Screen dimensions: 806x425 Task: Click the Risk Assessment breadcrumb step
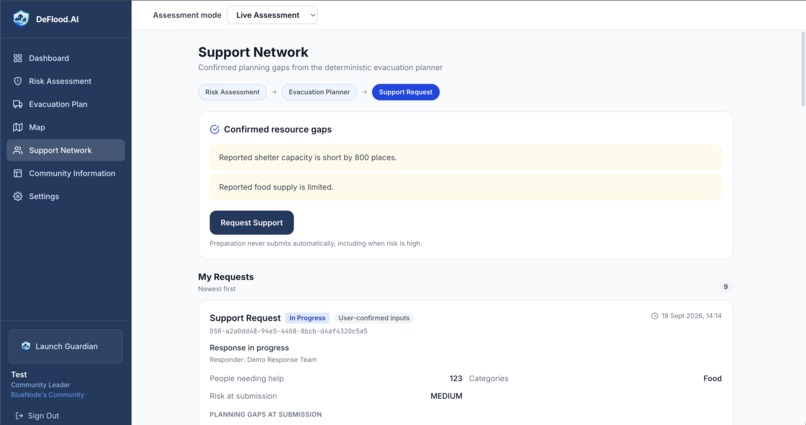coord(232,92)
